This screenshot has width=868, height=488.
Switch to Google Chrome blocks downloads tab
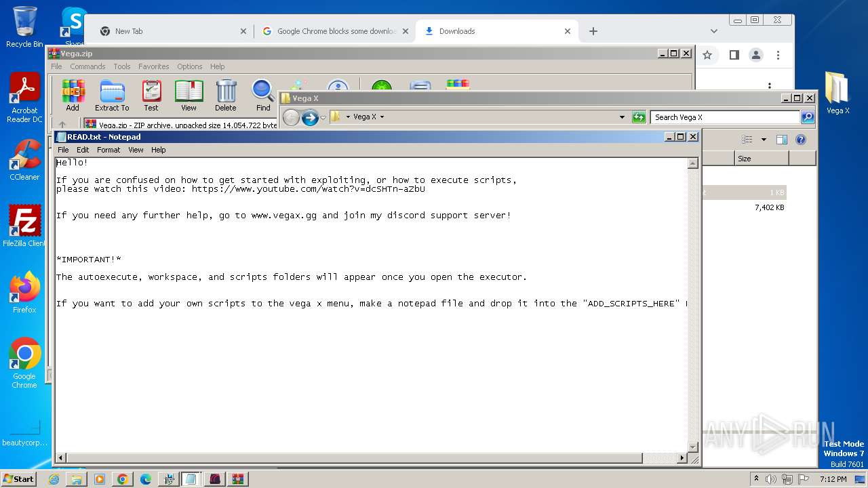[334, 31]
